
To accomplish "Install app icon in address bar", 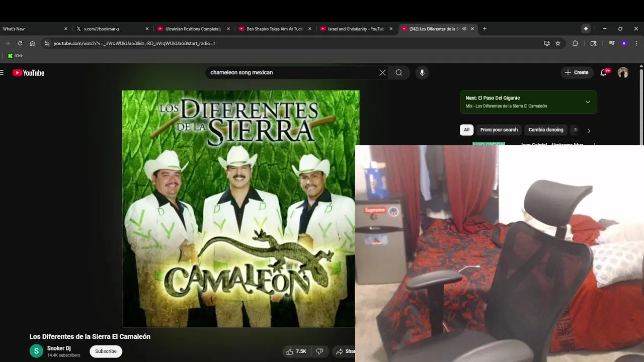I will click(547, 43).
